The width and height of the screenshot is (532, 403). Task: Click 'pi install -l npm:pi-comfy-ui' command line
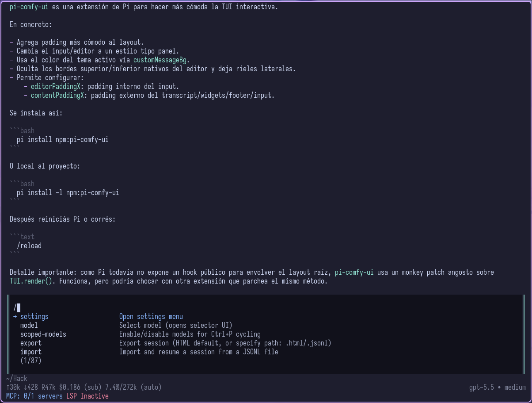pos(68,193)
